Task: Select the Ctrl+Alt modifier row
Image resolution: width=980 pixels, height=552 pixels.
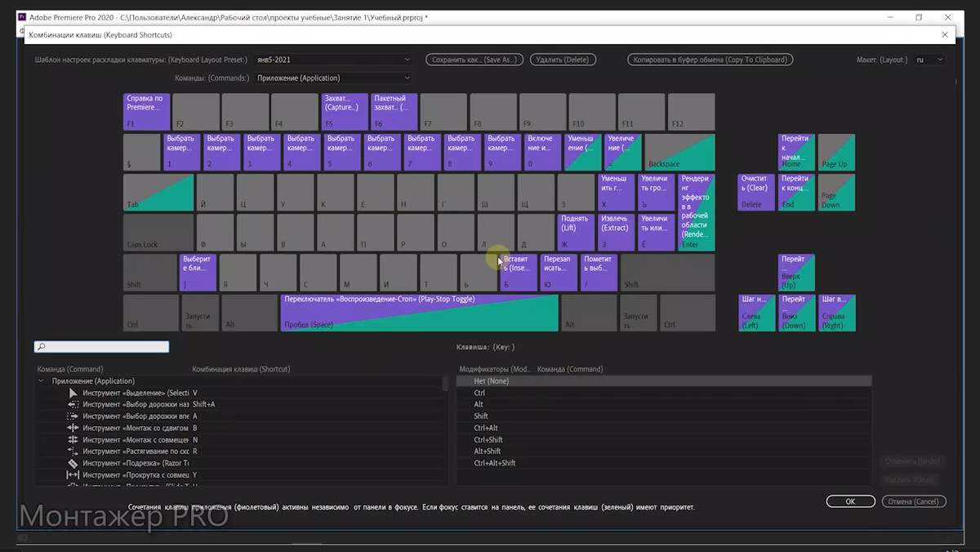Action: coord(664,428)
